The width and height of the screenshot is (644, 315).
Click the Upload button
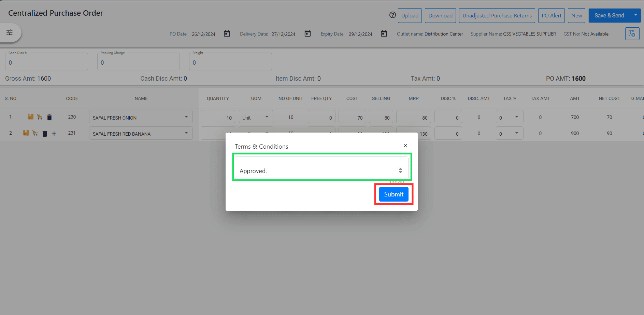click(x=410, y=15)
